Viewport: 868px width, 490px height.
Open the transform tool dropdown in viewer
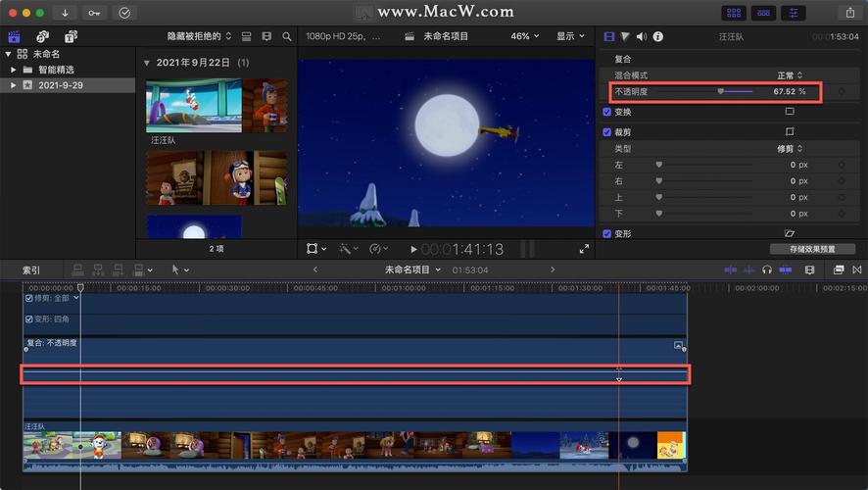tap(316, 249)
